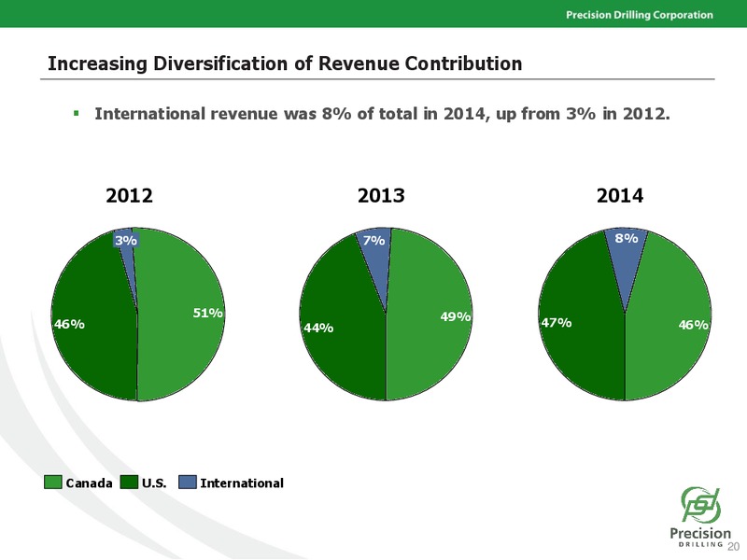Viewport: 747px width, 560px height.
Task: Select the '2013' chart heading
Action: tap(381, 196)
